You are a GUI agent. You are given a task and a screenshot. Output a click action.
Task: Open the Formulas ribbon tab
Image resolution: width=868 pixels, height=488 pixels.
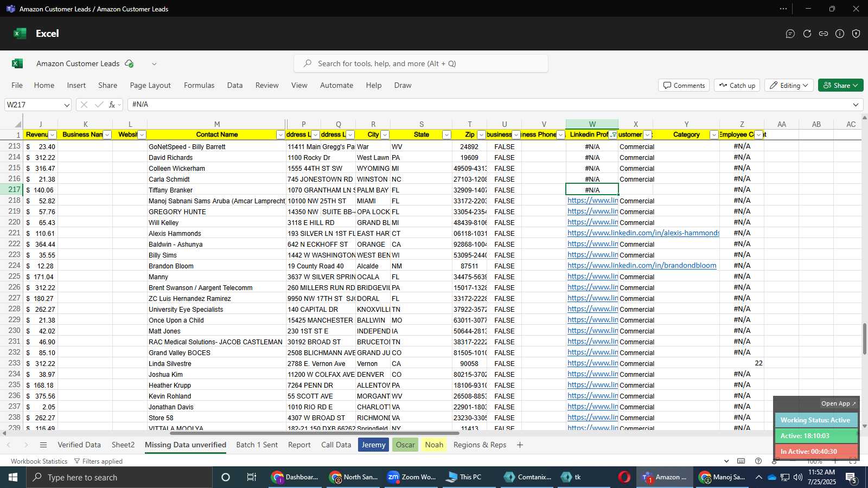coord(199,86)
